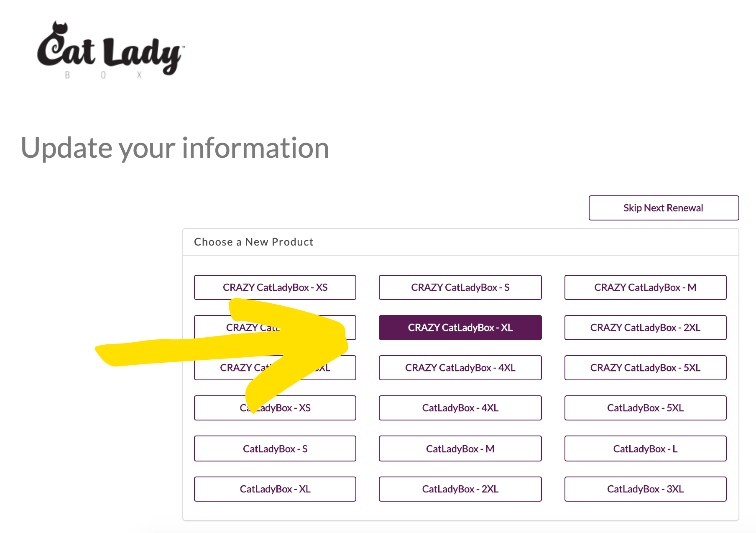
Task: Select regular CatLadyBox - 2XL option
Action: (x=460, y=489)
